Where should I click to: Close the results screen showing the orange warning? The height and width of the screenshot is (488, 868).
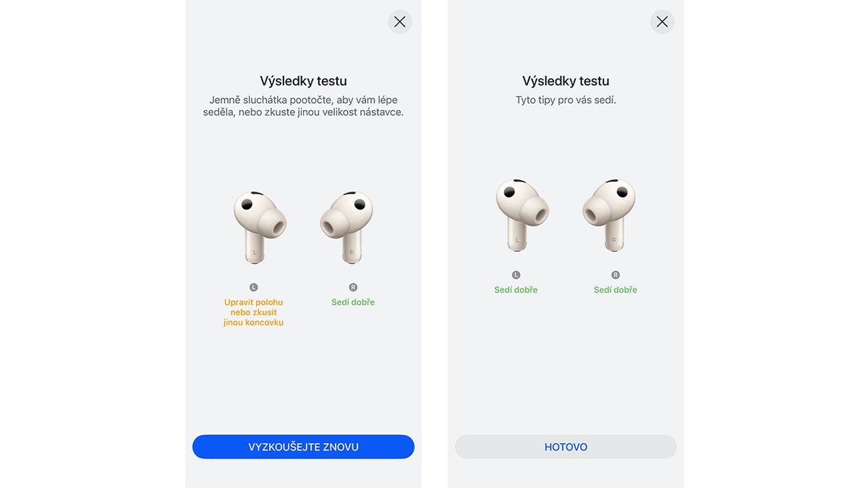pos(400,22)
